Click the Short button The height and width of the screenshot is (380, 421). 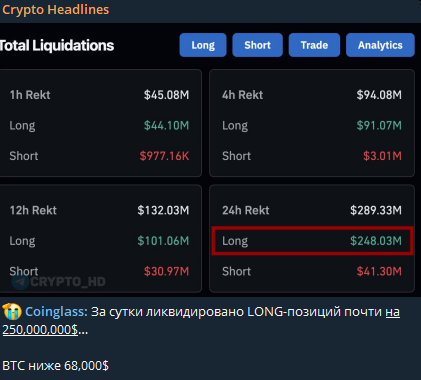coord(257,45)
